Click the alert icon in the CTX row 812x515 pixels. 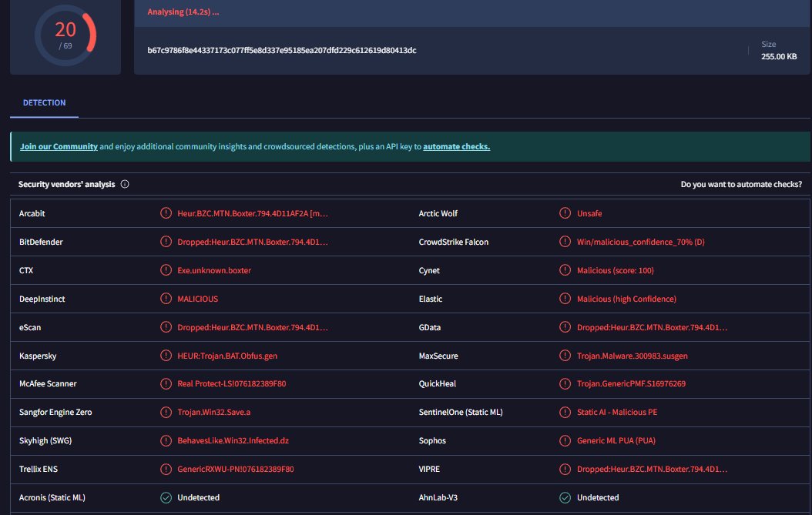click(166, 270)
